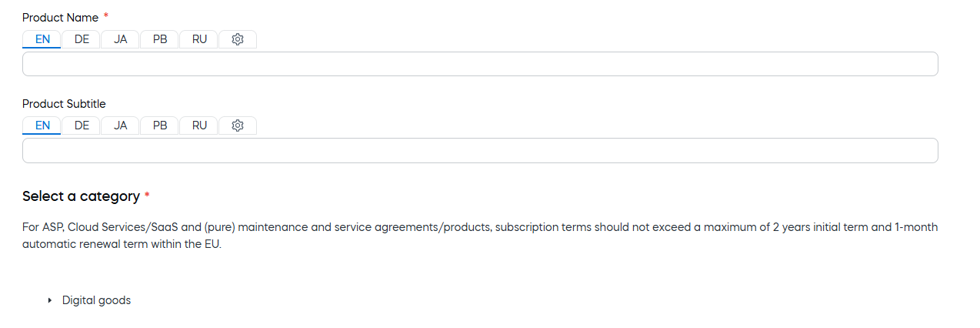Viewport: 980px width, 328px height.
Task: Switch Product Name to the JA tab
Action: [121, 39]
